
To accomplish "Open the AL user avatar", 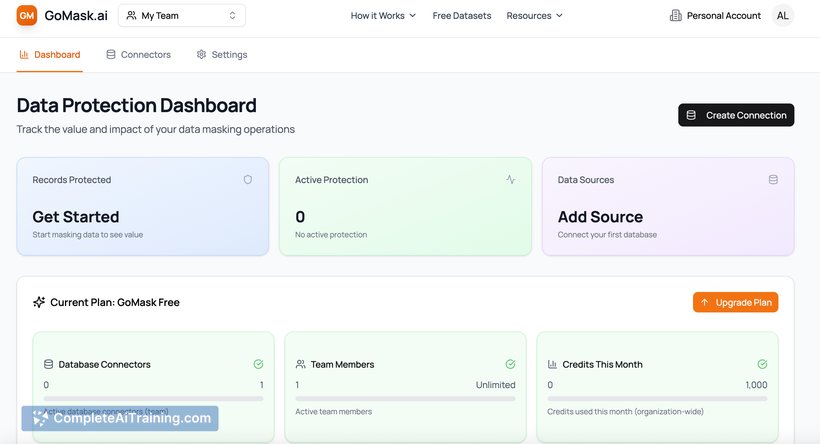I will (783, 16).
